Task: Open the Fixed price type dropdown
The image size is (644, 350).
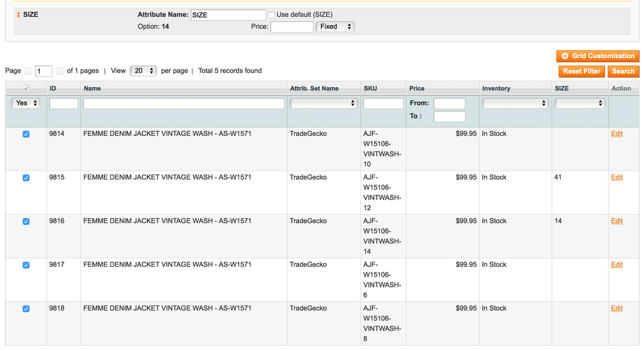Action: tap(335, 26)
